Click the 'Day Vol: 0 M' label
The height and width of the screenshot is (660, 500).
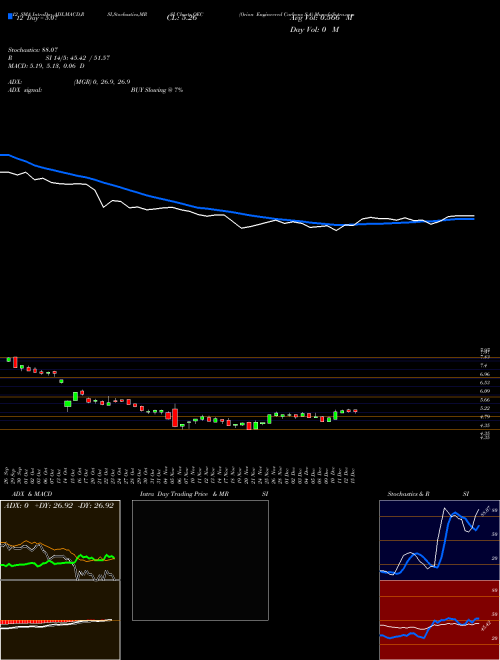point(314,30)
